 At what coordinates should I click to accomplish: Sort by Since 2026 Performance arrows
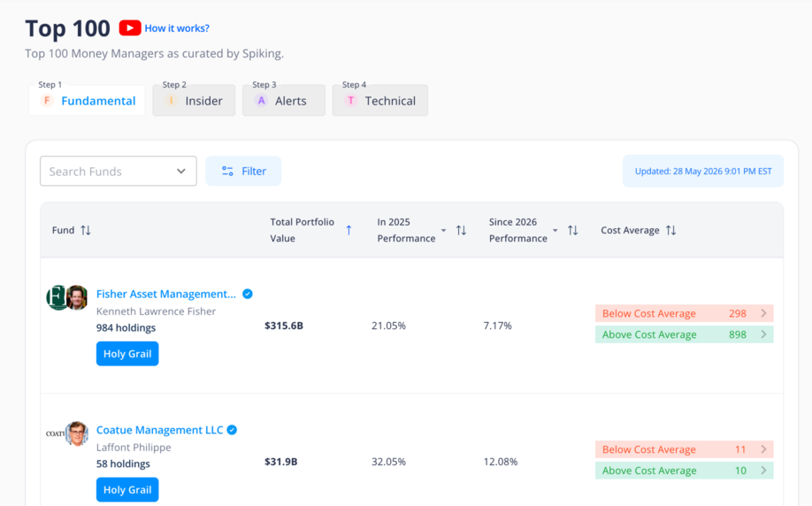click(x=573, y=230)
